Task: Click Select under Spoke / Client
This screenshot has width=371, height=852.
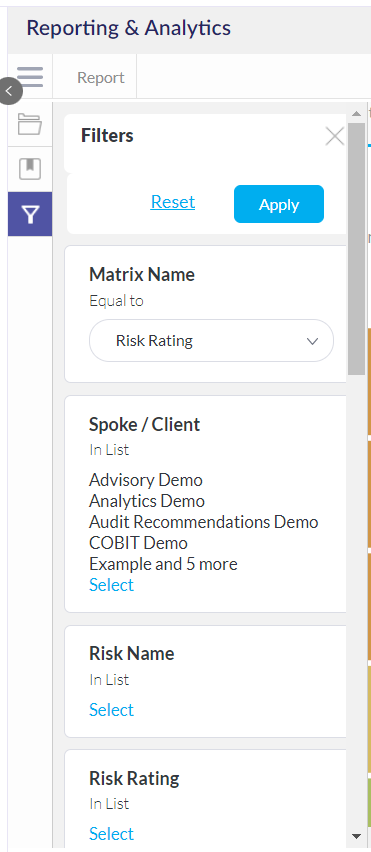Action: [x=111, y=585]
